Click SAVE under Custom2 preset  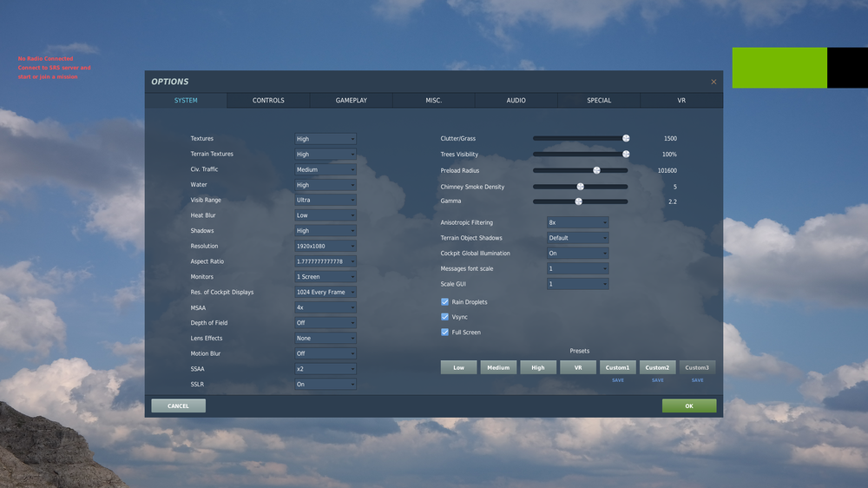click(x=658, y=380)
